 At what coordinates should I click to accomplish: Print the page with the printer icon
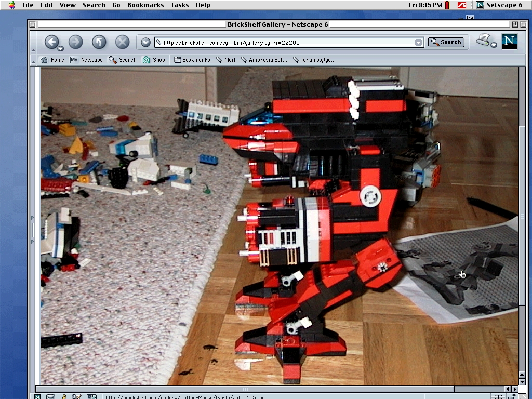pyautogui.click(x=483, y=39)
